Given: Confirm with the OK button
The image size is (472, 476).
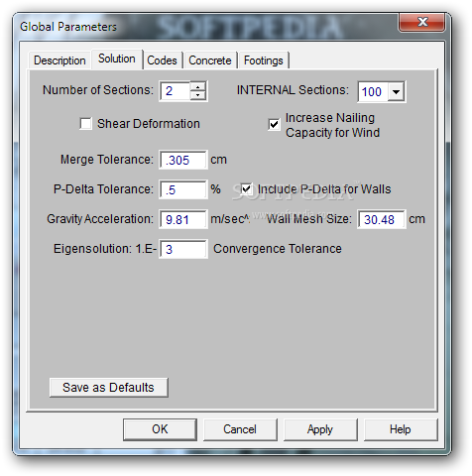Looking at the screenshot, I should (x=160, y=429).
